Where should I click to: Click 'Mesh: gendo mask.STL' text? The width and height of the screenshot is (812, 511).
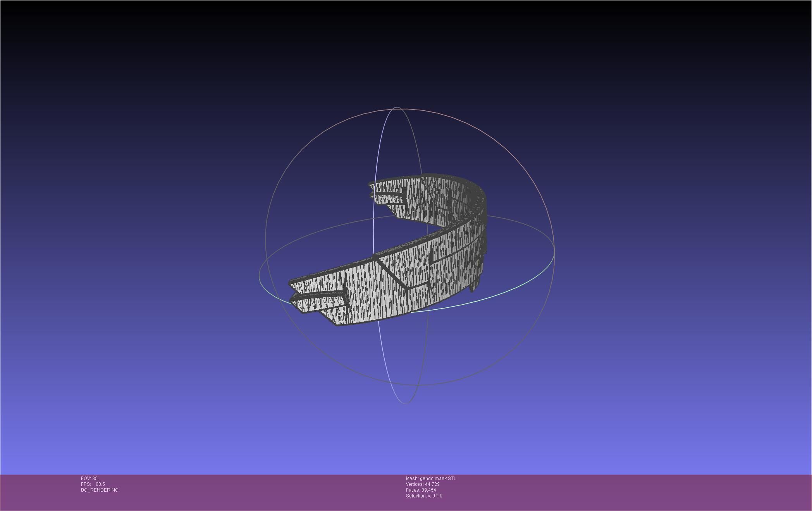click(x=431, y=478)
